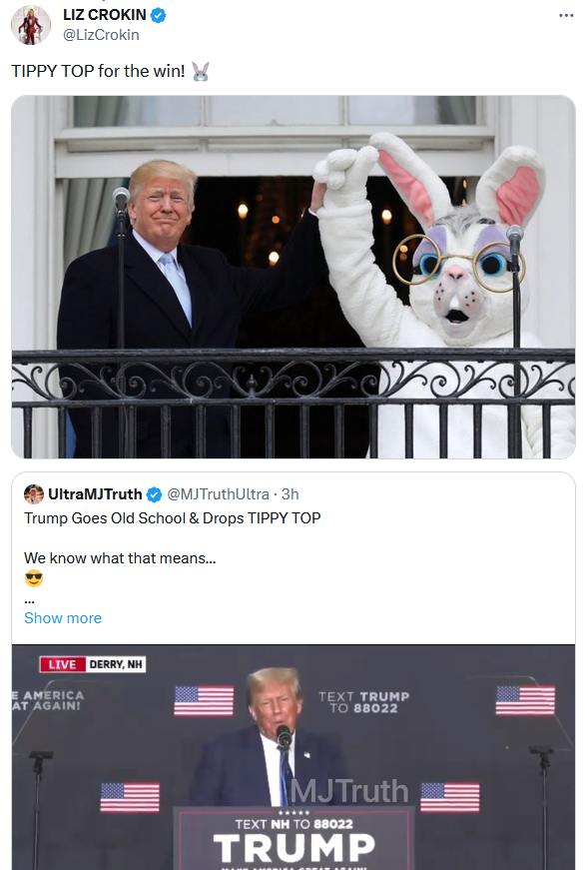Visit the @LizCrokin handle
The image size is (588, 870).
click(x=101, y=34)
